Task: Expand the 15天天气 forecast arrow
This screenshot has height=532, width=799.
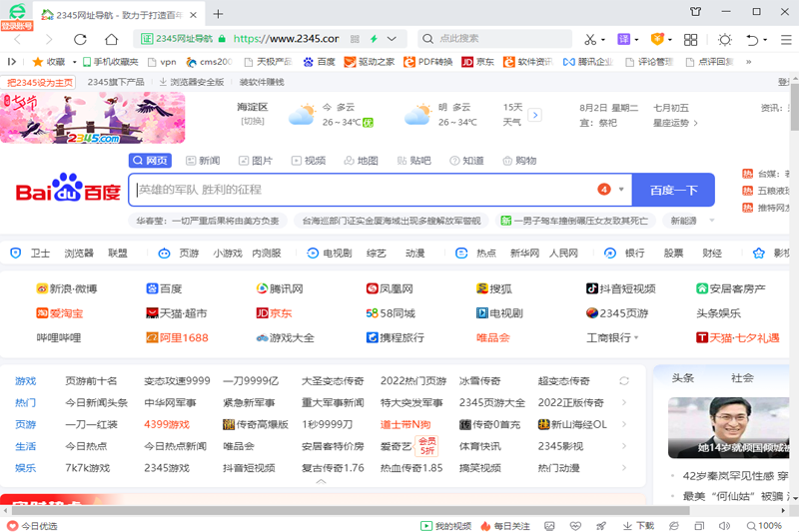Action: pos(535,115)
